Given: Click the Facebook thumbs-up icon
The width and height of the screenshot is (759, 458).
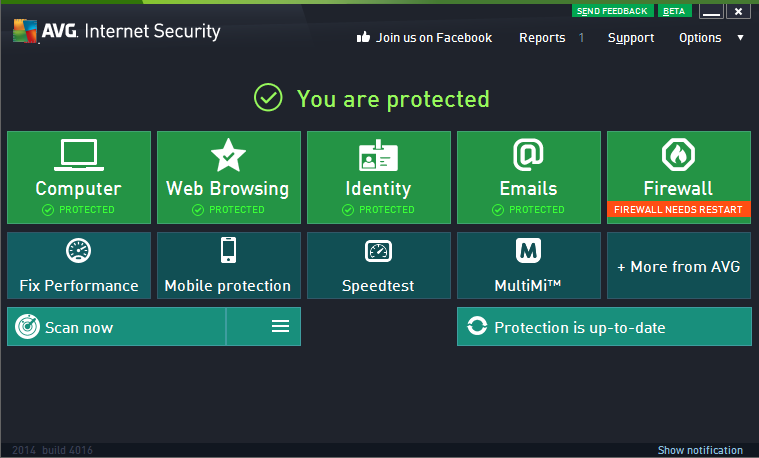Looking at the screenshot, I should [363, 38].
